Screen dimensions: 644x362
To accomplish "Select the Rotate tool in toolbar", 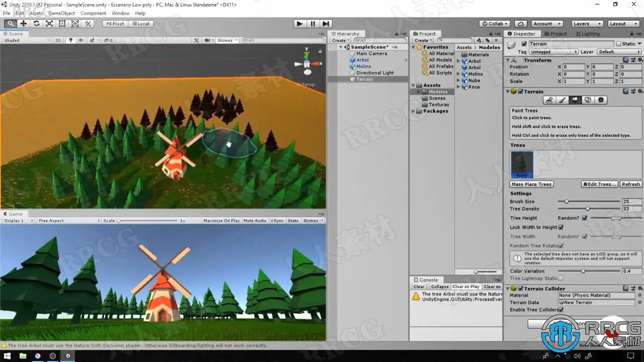I will point(37,24).
